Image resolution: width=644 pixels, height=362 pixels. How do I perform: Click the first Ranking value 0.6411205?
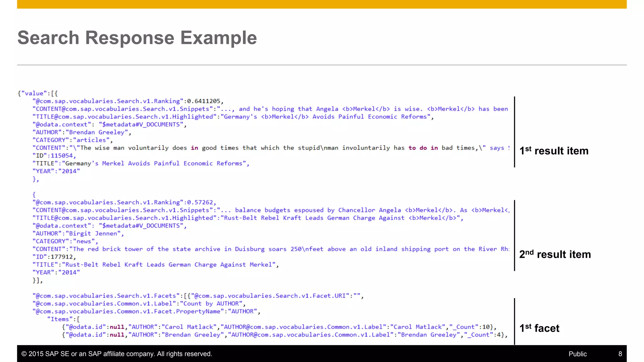(203, 101)
